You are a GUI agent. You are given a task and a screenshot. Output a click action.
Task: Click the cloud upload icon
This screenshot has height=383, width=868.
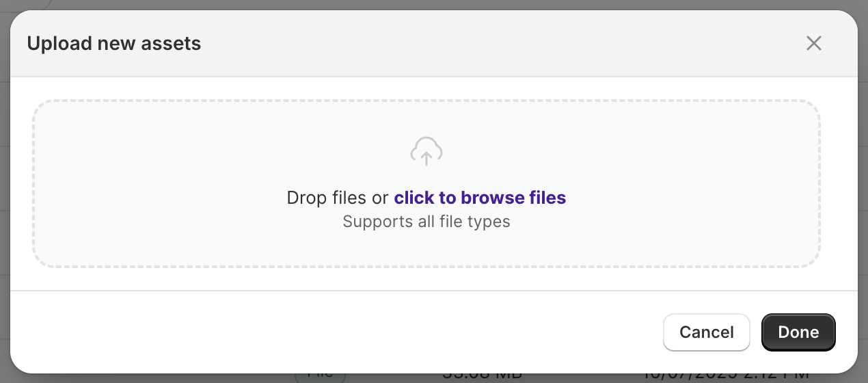[426, 150]
